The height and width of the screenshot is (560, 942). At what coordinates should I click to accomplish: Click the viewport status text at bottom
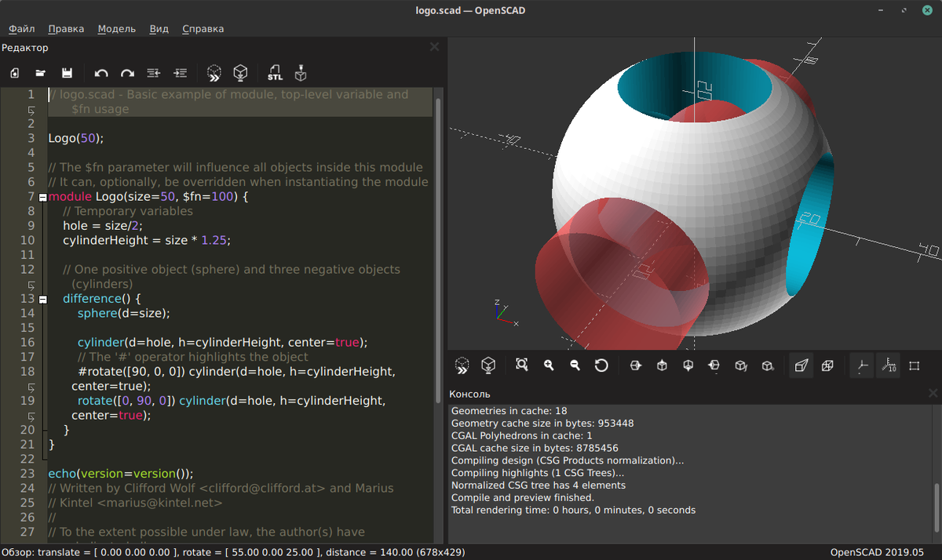[x=234, y=552]
